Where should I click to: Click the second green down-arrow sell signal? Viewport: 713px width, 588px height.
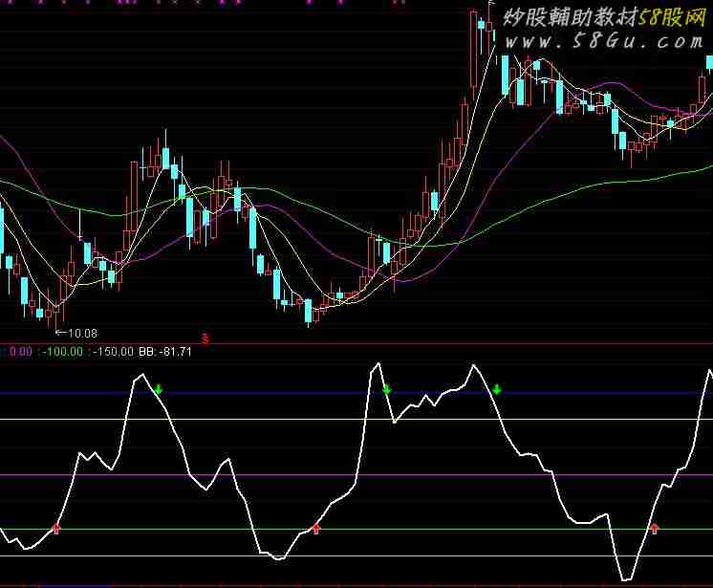387,389
